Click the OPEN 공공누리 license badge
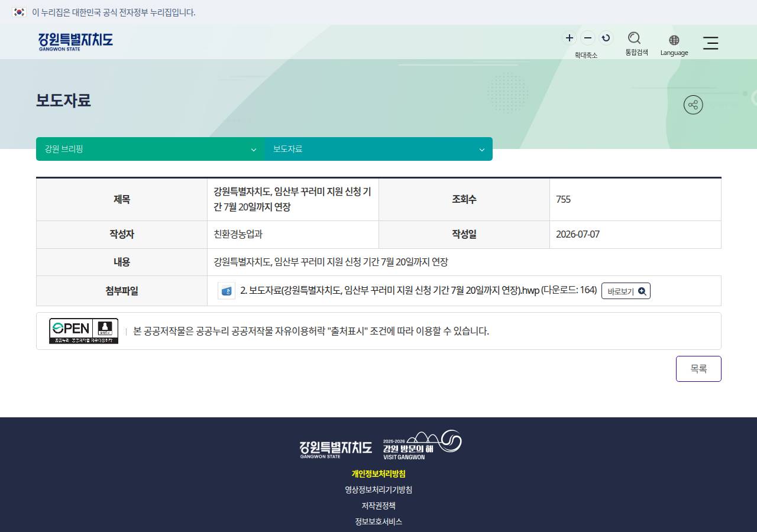757x532 pixels. point(83,331)
